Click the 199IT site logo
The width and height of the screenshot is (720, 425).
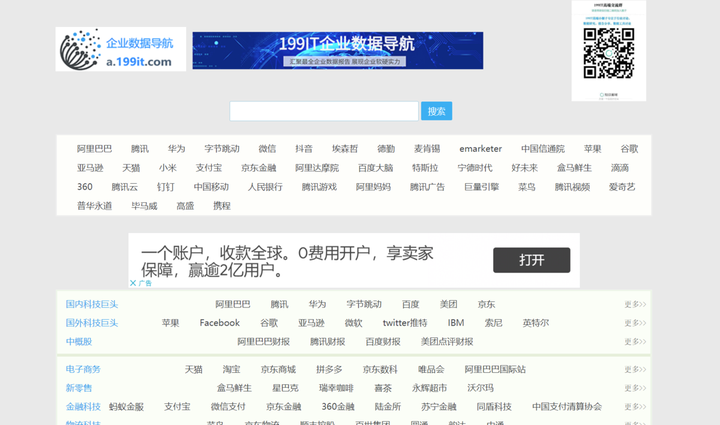point(121,49)
